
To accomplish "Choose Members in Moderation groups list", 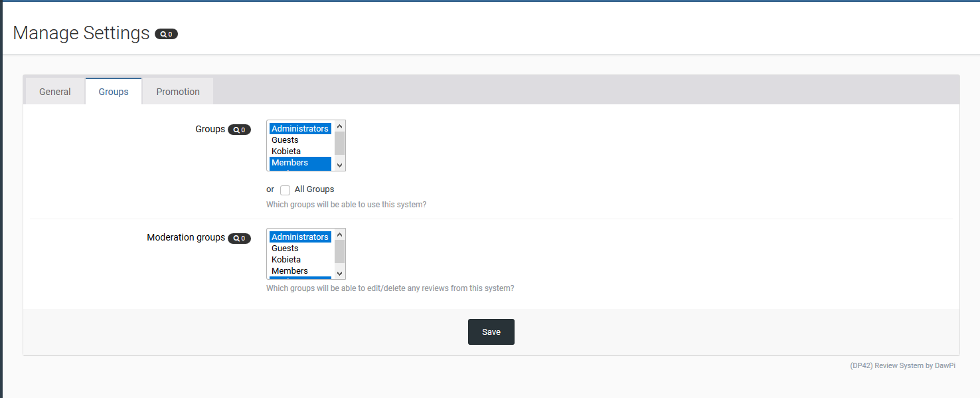I will click(290, 271).
